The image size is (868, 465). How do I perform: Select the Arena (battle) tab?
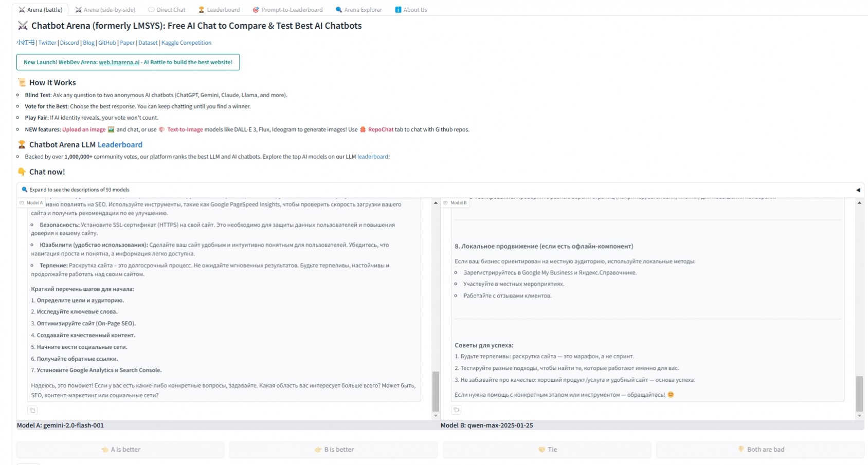coord(41,10)
